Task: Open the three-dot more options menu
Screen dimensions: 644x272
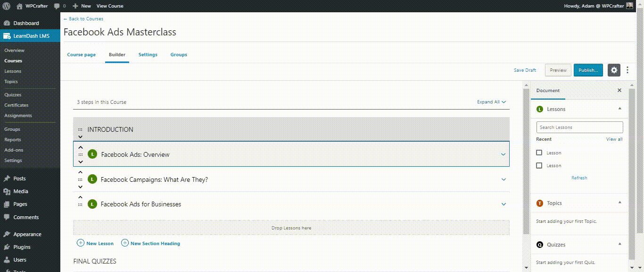Action: [x=627, y=70]
